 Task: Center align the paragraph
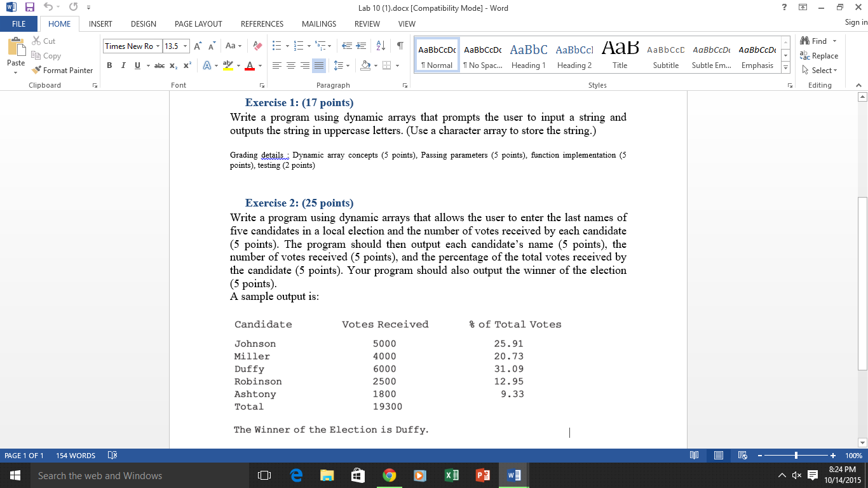point(291,65)
